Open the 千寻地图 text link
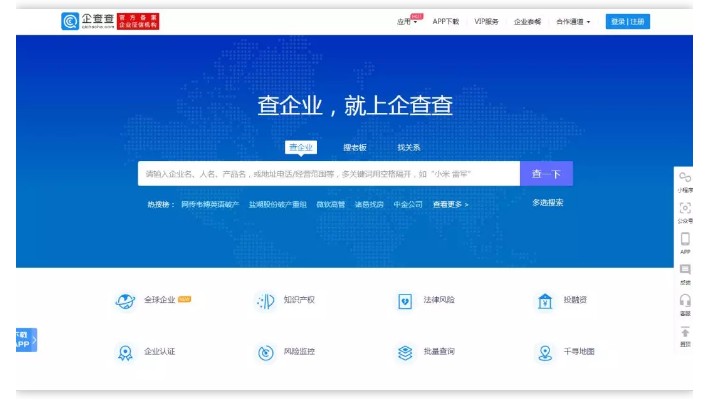Image resolution: width=723 pixels, height=399 pixels. 579,351
